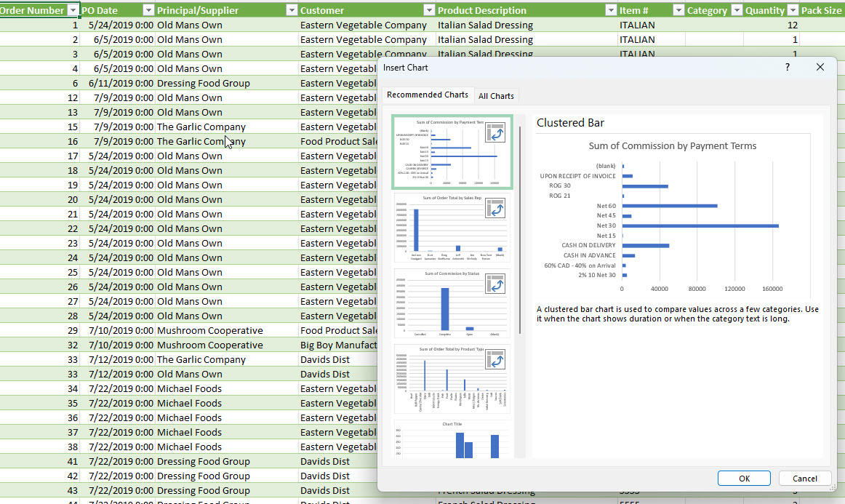Open help with the question mark icon
The image size is (845, 504).
(788, 67)
